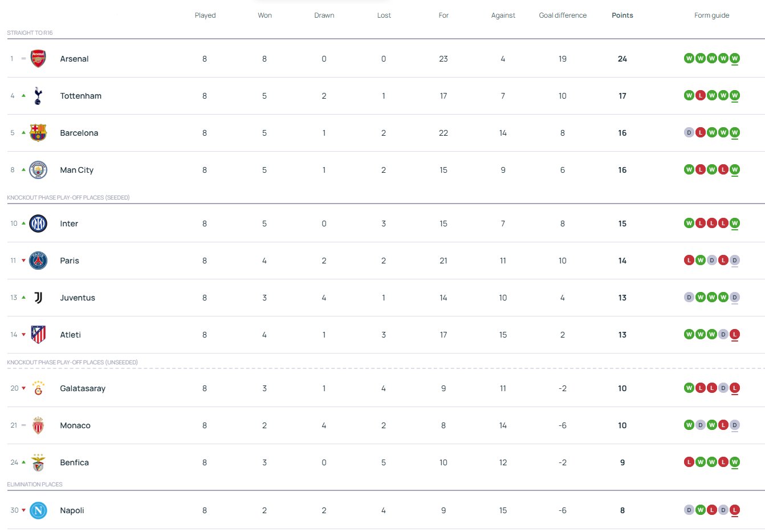Click the Tottenham club crest

(38, 96)
